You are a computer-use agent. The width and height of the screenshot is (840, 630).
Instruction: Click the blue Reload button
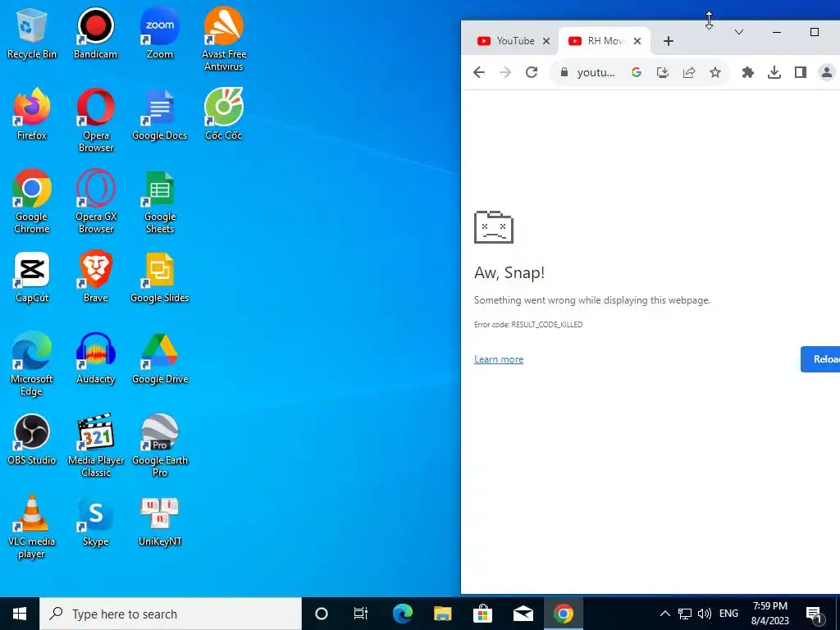click(820, 359)
